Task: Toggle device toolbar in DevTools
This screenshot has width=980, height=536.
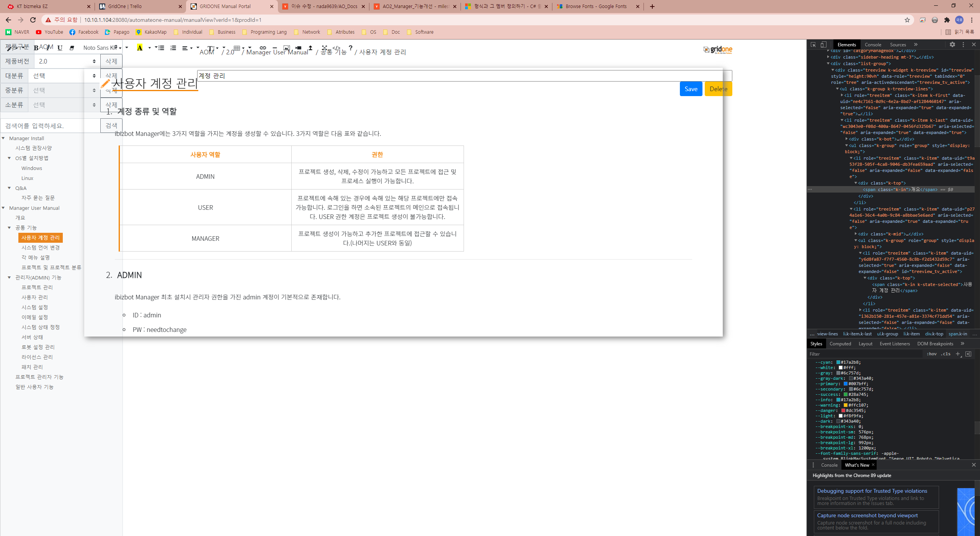Action: click(823, 44)
